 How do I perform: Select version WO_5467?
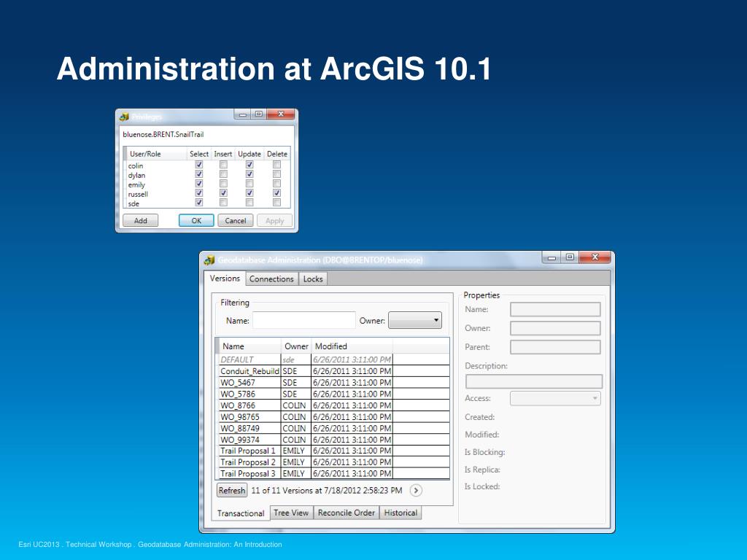[x=334, y=383]
